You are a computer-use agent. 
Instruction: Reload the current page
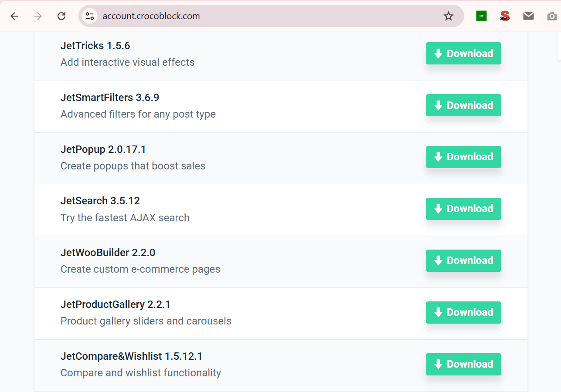[x=61, y=16]
